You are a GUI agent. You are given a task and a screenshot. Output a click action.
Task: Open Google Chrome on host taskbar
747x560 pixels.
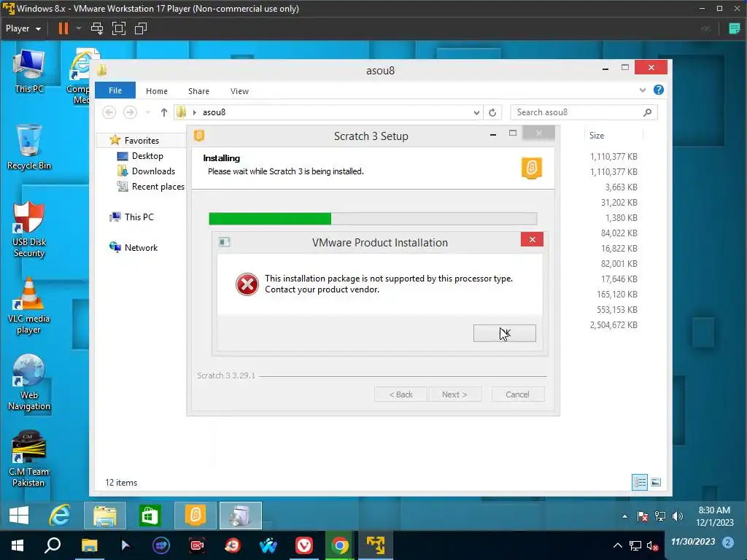tap(339, 545)
